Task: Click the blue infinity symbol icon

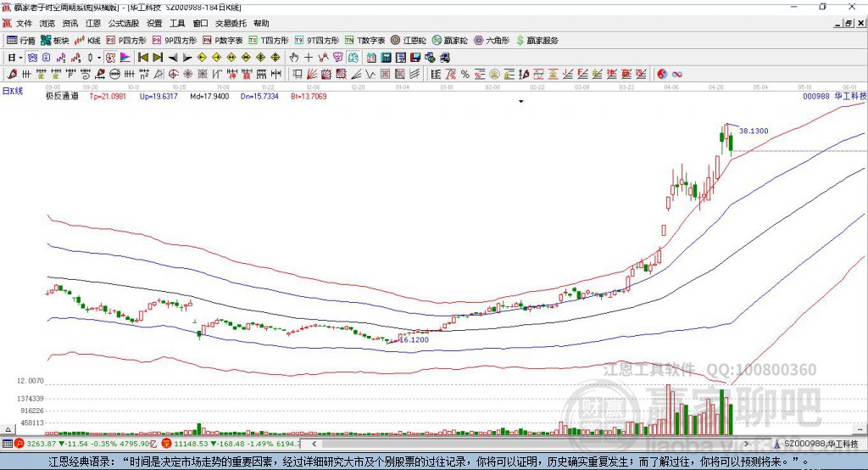Action: 677,74
